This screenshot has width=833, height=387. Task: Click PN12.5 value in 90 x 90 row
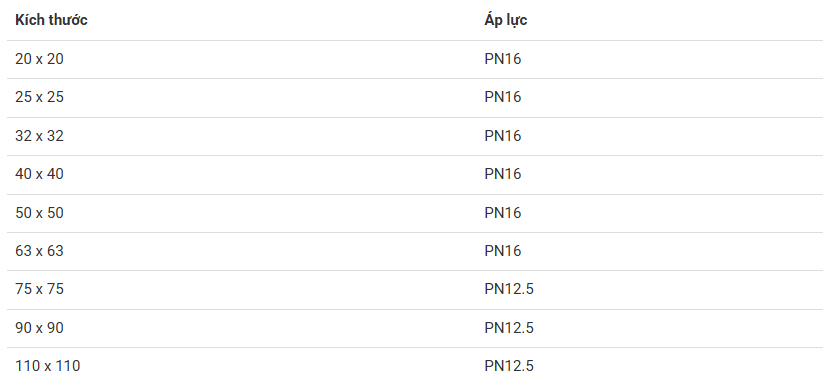point(509,328)
